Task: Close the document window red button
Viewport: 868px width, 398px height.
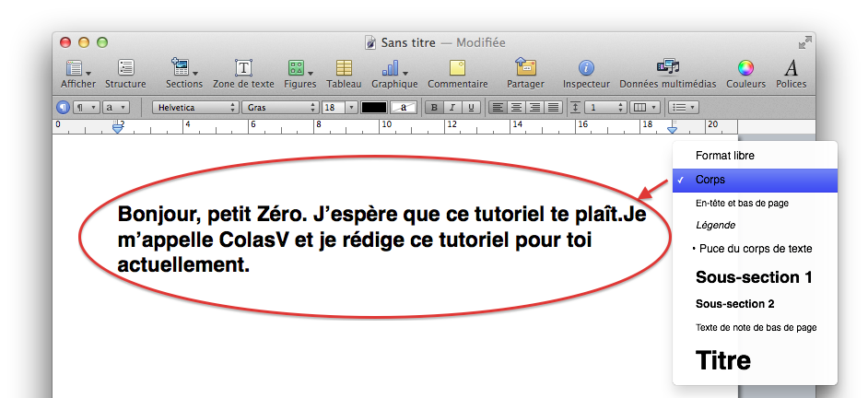Action: click(x=65, y=42)
